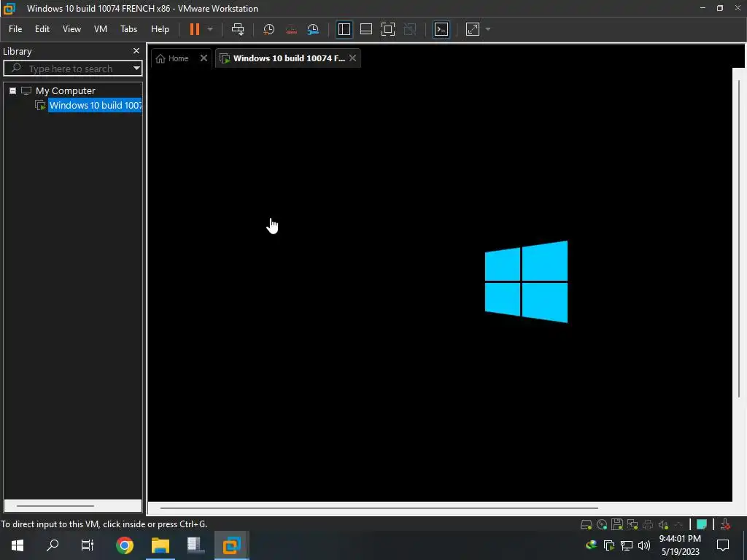Image resolution: width=747 pixels, height=560 pixels.
Task: Toggle the console view button
Action: point(441,29)
